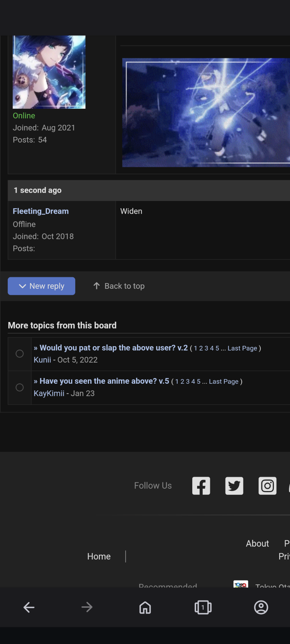Image resolution: width=290 pixels, height=644 pixels.
Task: Tap the browser back arrow
Action: pos(29,607)
